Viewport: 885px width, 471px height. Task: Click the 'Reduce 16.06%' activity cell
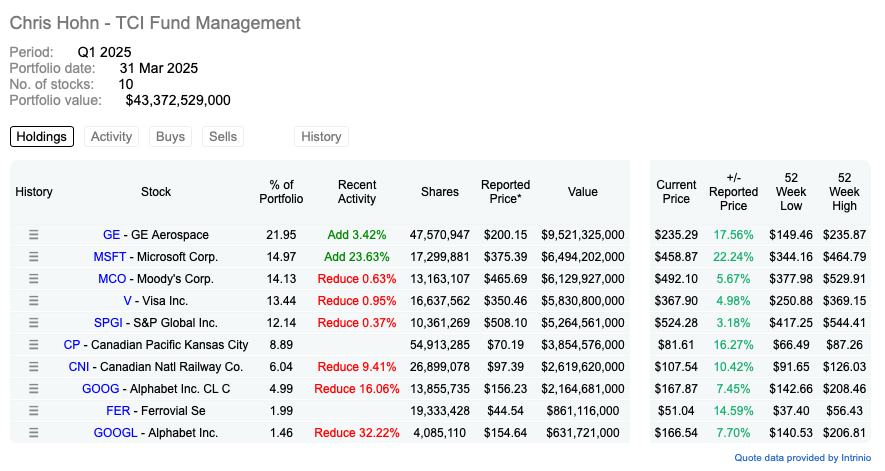click(x=357, y=389)
